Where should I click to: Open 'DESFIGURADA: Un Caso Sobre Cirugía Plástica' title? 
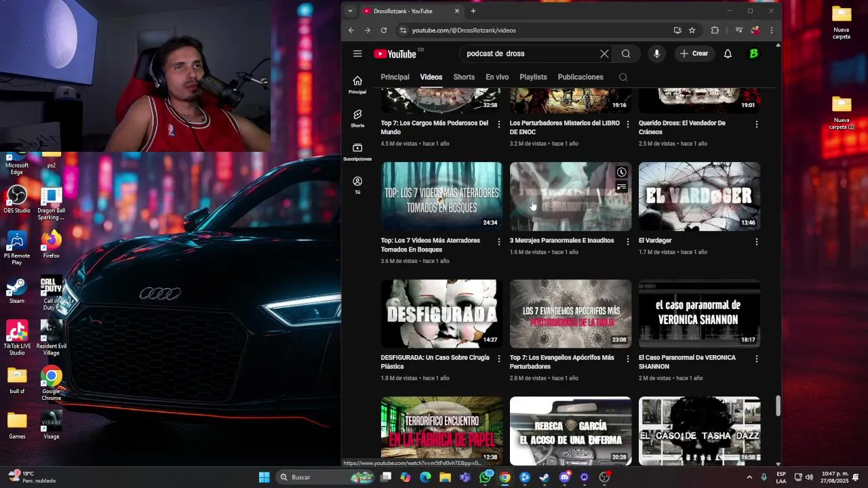pos(435,362)
